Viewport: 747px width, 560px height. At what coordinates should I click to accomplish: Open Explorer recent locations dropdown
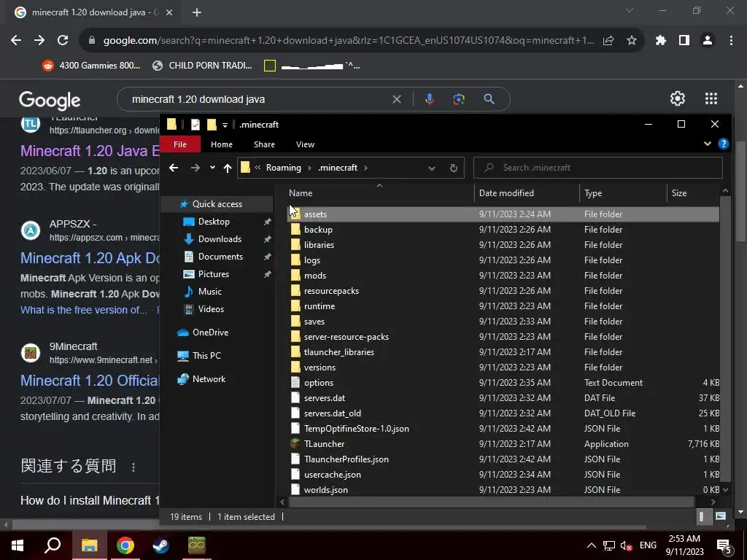(x=212, y=168)
